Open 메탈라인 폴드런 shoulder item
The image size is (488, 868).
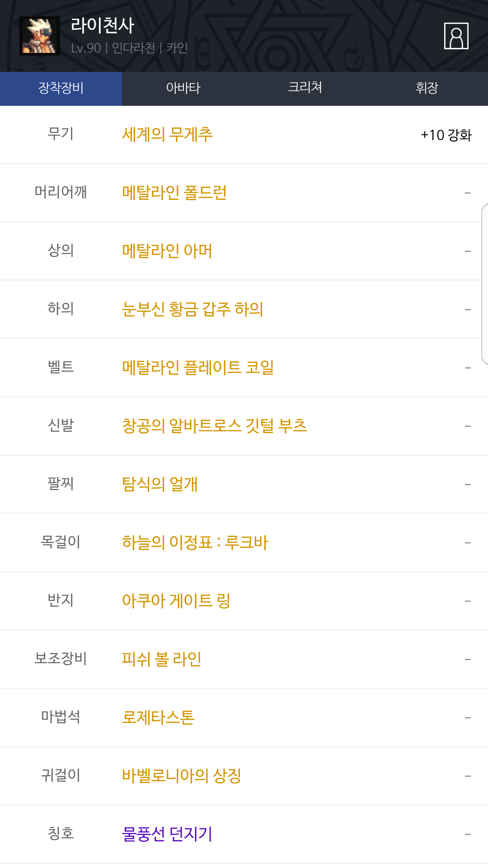(x=174, y=193)
